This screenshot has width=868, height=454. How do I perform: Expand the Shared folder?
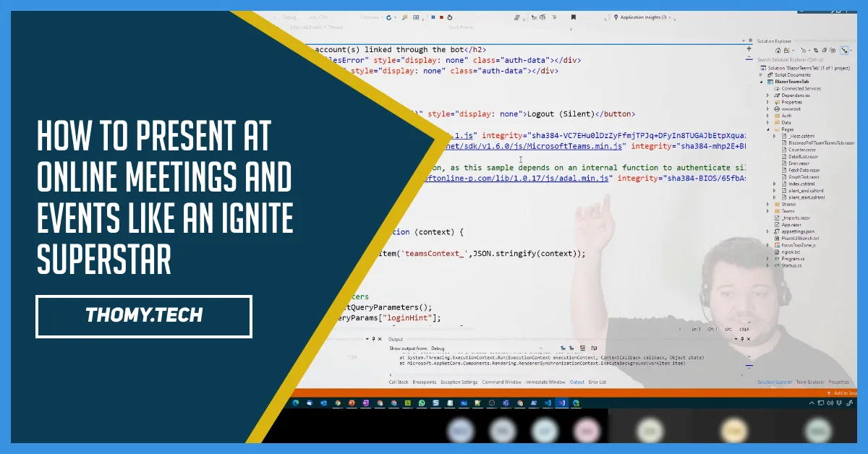point(767,205)
